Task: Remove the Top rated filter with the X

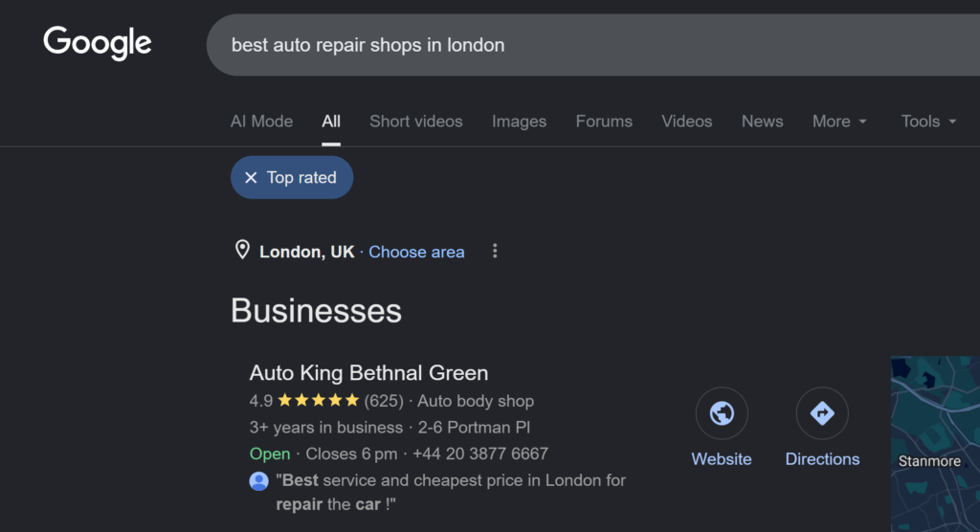Action: click(251, 178)
